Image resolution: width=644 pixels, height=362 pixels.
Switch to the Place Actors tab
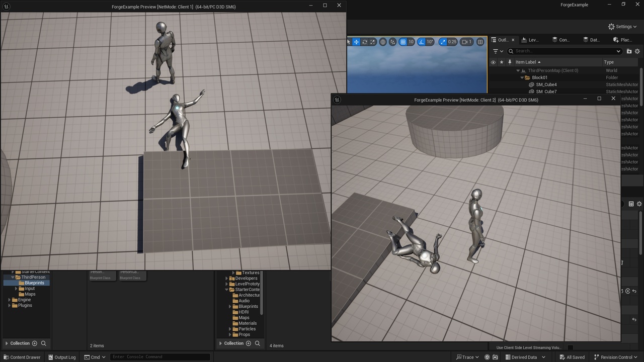click(x=622, y=40)
